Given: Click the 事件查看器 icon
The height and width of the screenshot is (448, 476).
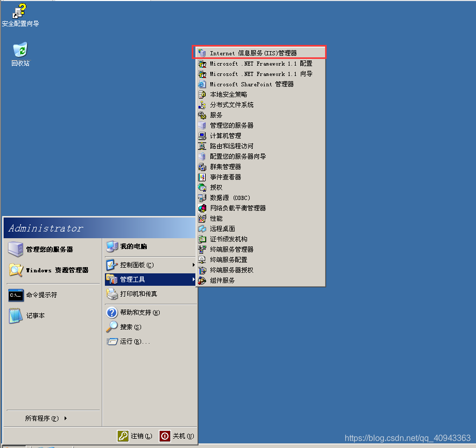Looking at the screenshot, I should click(x=202, y=177).
